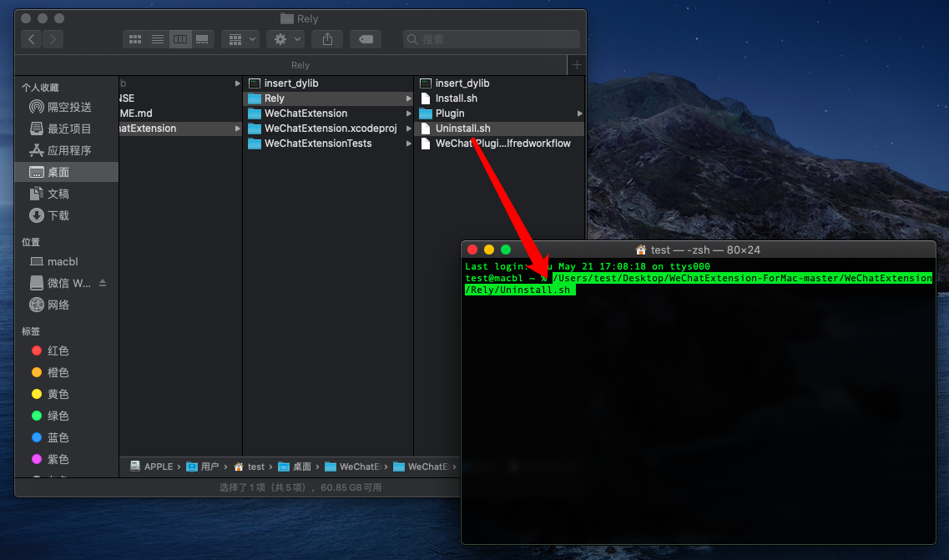
Task: Click the Edit Tags toolbar button
Action: click(x=366, y=39)
